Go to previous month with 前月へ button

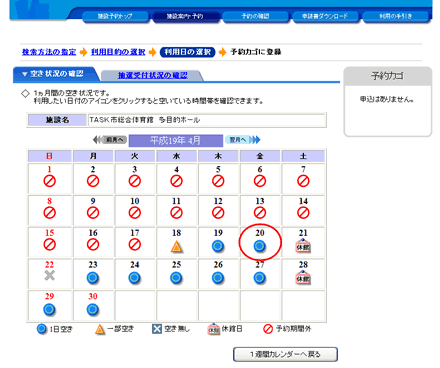click(x=110, y=140)
